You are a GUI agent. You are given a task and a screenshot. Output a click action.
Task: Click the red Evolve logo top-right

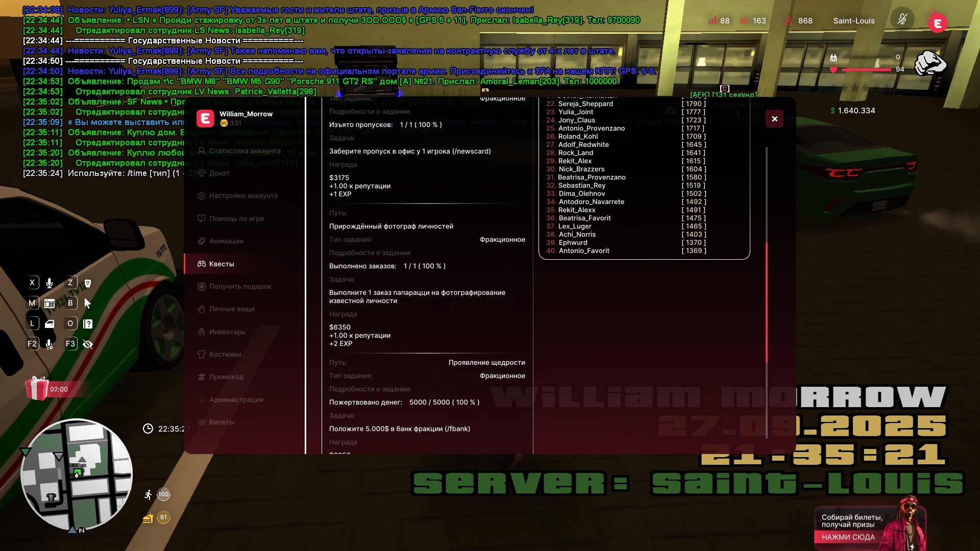click(x=937, y=23)
